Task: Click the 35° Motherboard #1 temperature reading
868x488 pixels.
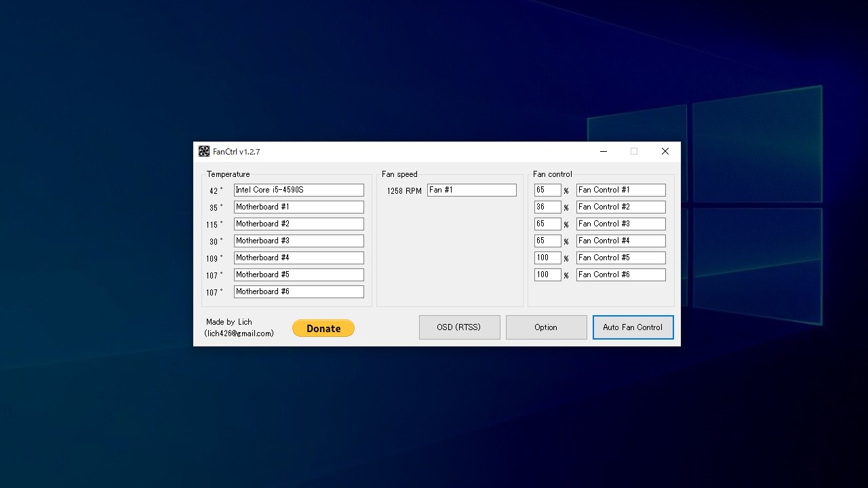Action: (216, 208)
